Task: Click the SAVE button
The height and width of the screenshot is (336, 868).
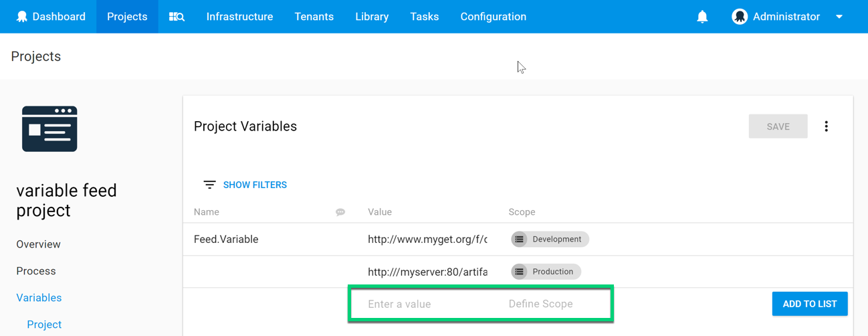Action: point(778,127)
